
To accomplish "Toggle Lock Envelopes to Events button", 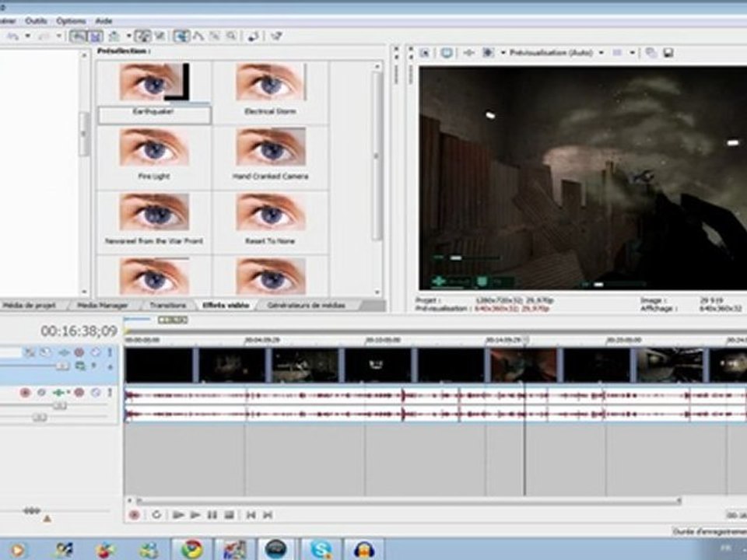I will point(142,36).
